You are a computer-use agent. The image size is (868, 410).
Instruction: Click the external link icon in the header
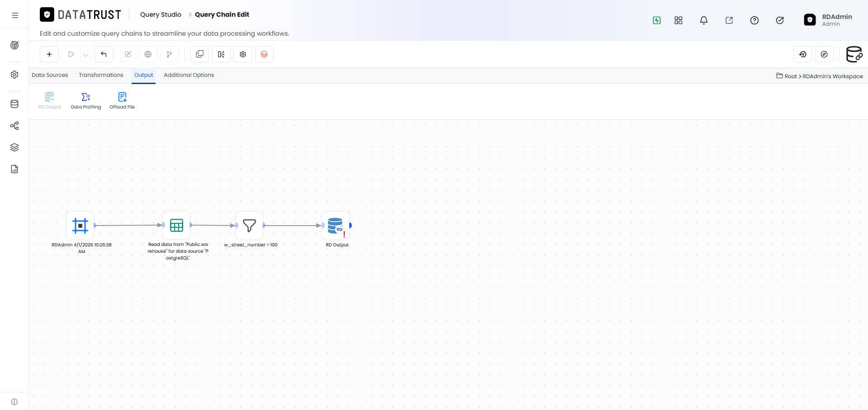point(729,20)
